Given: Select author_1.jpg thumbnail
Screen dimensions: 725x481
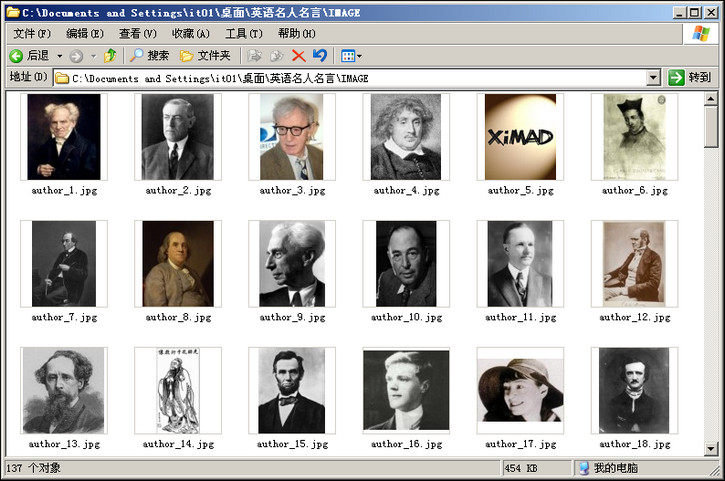Looking at the screenshot, I should click(x=64, y=137).
